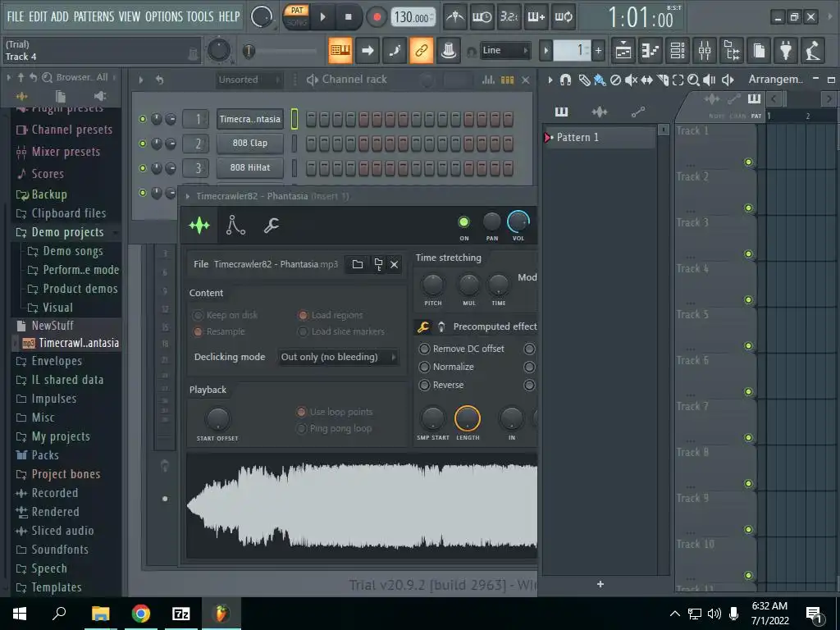Open the Channel rack options arrow

click(141, 80)
